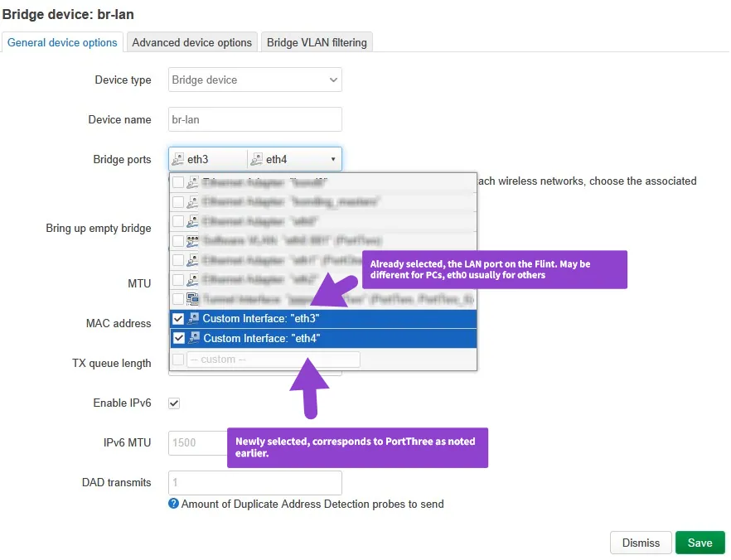This screenshot has width=731, height=560.
Task: Open the Bridge VLAN filtering tab
Action: click(x=317, y=42)
